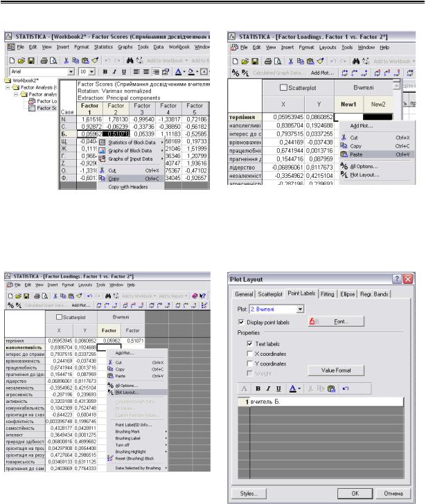Click the New1 column header cell
The height and width of the screenshot is (504, 426).
(x=348, y=104)
